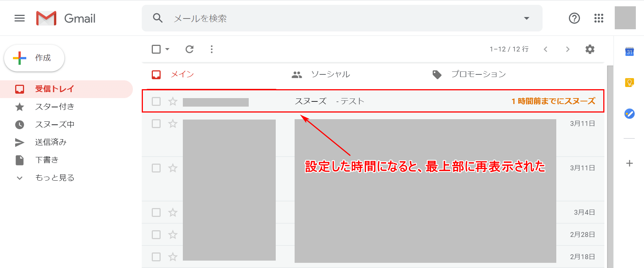The image size is (644, 268).
Task: Click the help question mark icon
Action: click(x=574, y=18)
